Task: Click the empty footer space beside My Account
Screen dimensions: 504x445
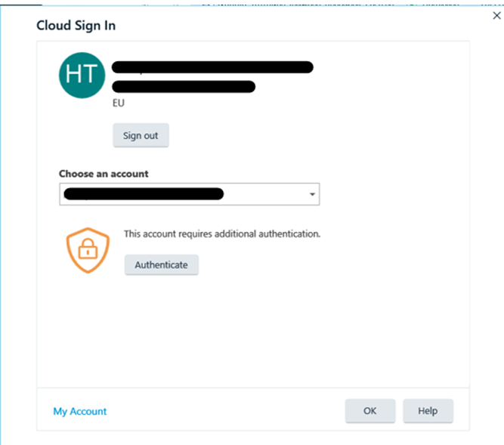Action: (x=227, y=412)
